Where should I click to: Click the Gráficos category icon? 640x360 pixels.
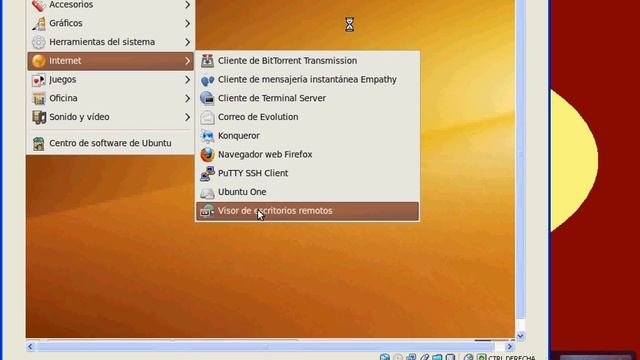tap(39, 23)
